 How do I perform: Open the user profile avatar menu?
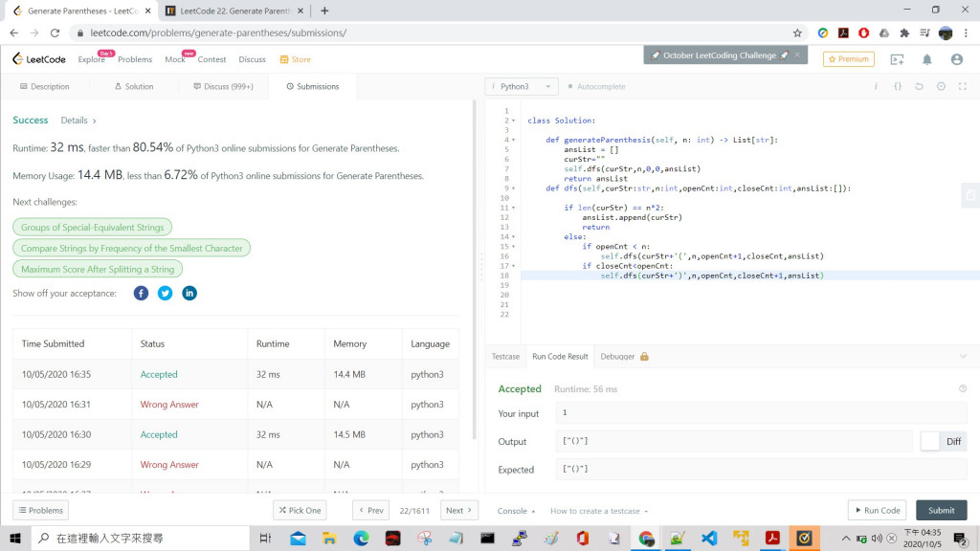[x=957, y=59]
